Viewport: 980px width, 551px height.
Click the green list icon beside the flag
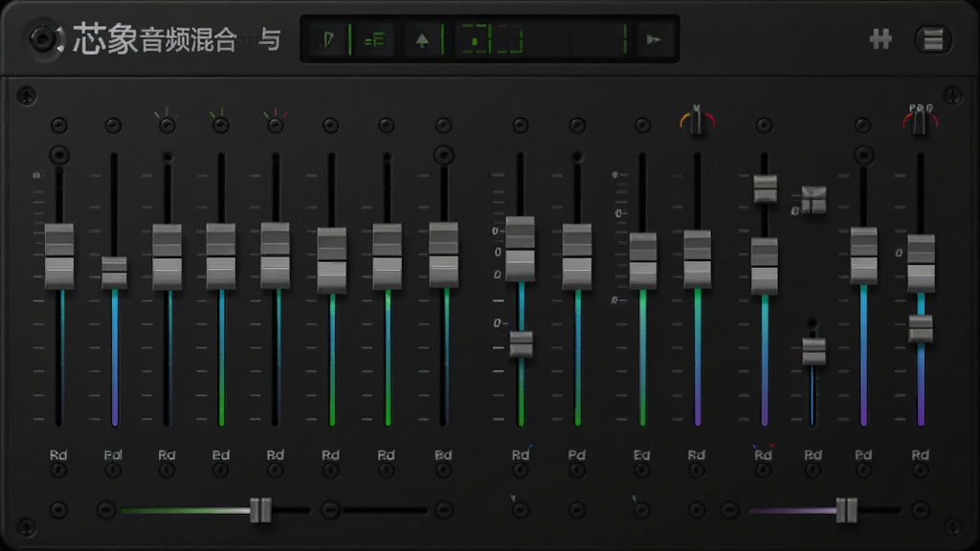(374, 40)
